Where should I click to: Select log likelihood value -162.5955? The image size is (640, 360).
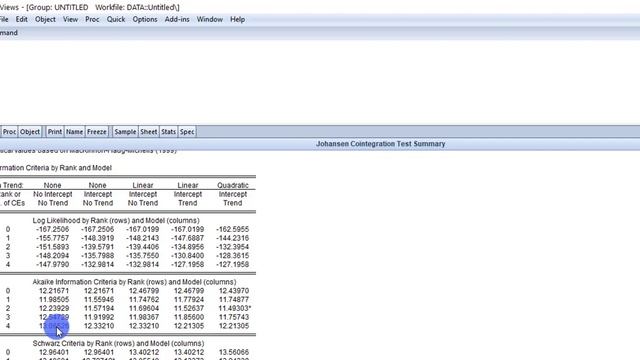pos(233,229)
